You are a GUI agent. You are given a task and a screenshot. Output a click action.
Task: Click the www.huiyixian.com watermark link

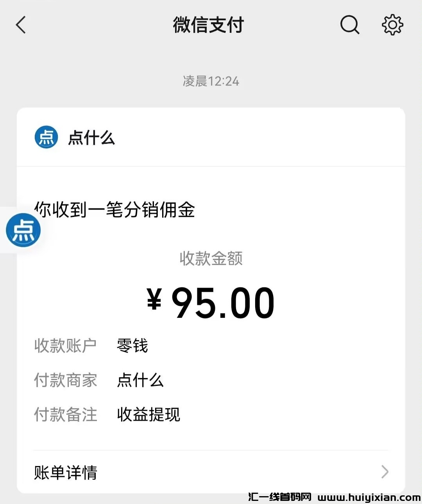369,497
